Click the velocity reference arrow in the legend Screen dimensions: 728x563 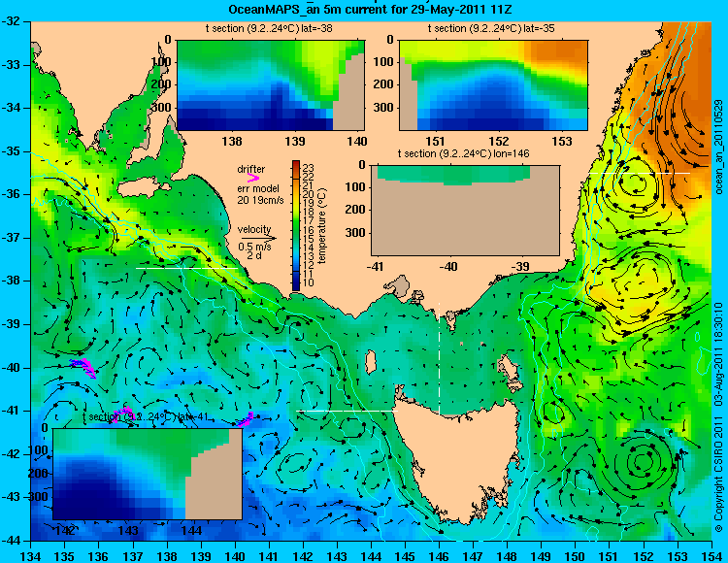click(257, 238)
